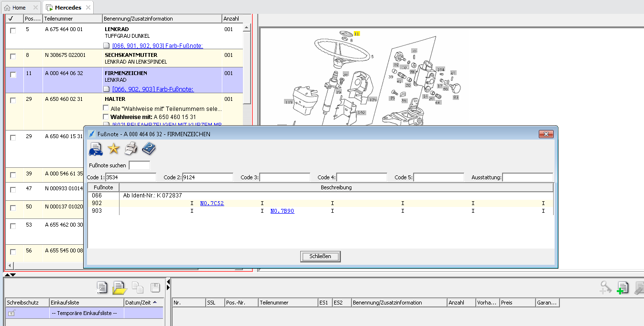This screenshot has height=326, width=644.
Task: Click the empty Code 3 field
Action: (x=284, y=177)
